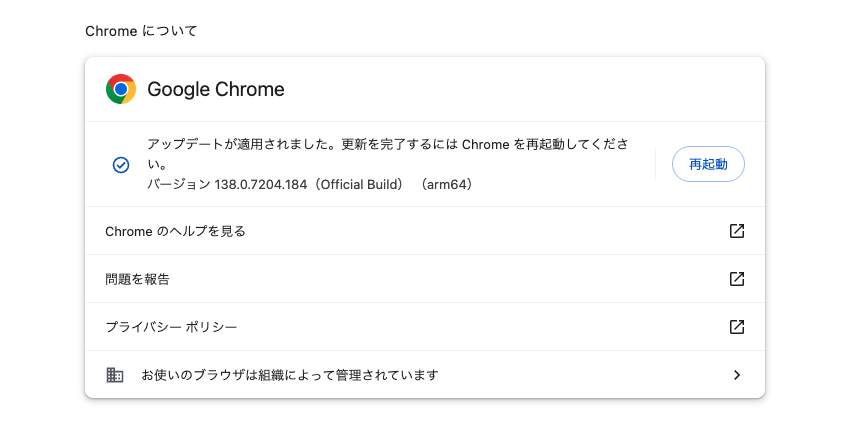Expand managed browser details via chevron arrow
Image resolution: width=843 pixels, height=423 pixels.
[x=737, y=375]
